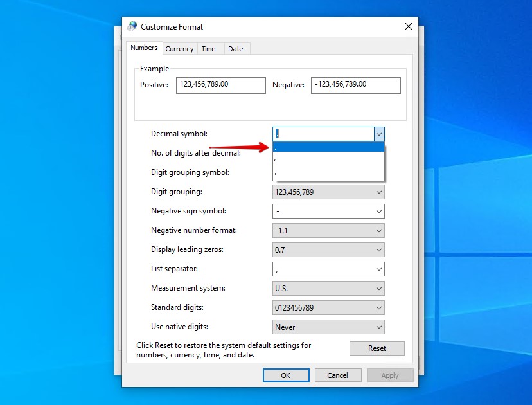The height and width of the screenshot is (405, 532).
Task: Click the Positive example number field
Action: click(x=220, y=85)
